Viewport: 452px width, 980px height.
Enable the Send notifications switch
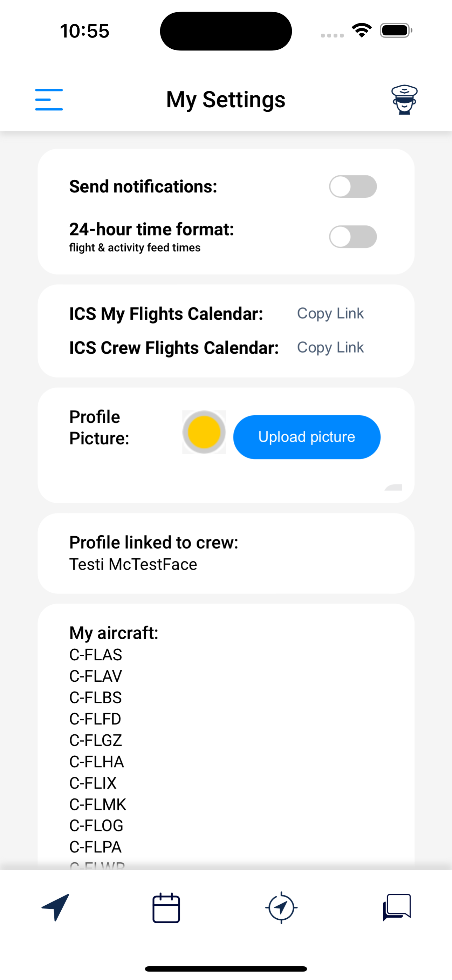point(353,186)
